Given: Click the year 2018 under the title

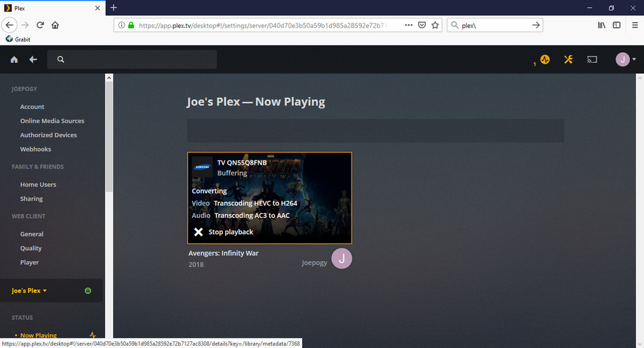Looking at the screenshot, I should 196,265.
